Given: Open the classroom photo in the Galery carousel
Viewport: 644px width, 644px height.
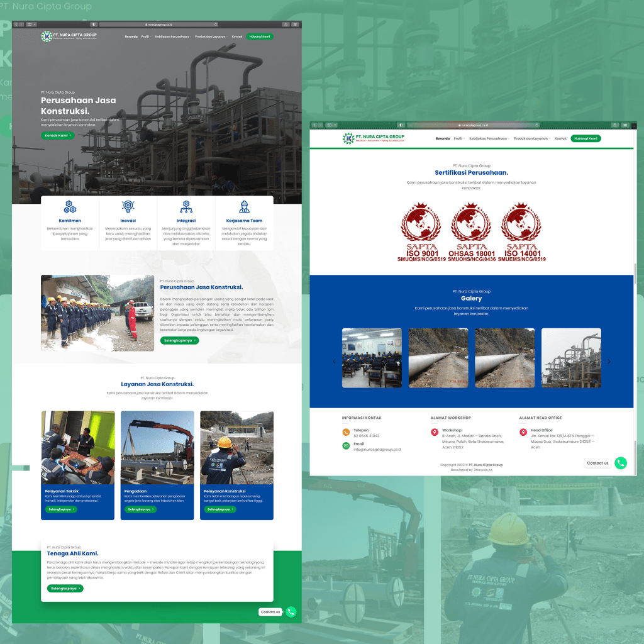Looking at the screenshot, I should [x=372, y=358].
